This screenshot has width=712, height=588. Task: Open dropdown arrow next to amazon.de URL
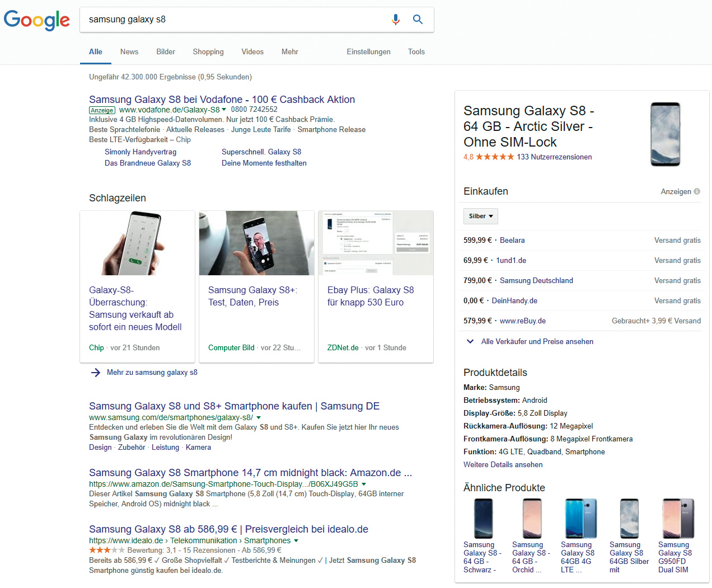(364, 484)
